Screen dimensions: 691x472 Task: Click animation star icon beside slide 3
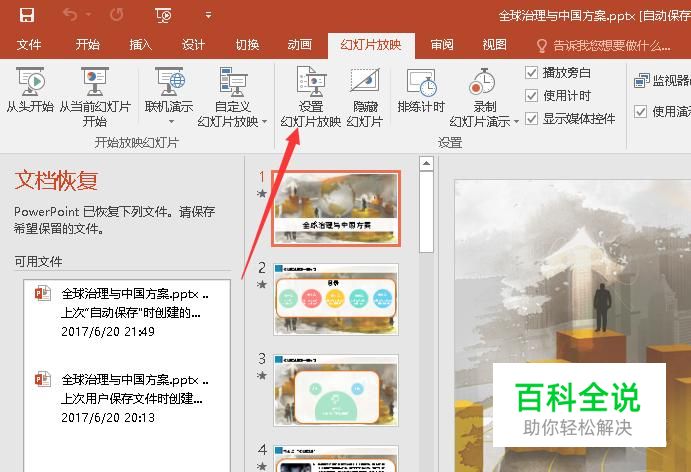tap(262, 375)
